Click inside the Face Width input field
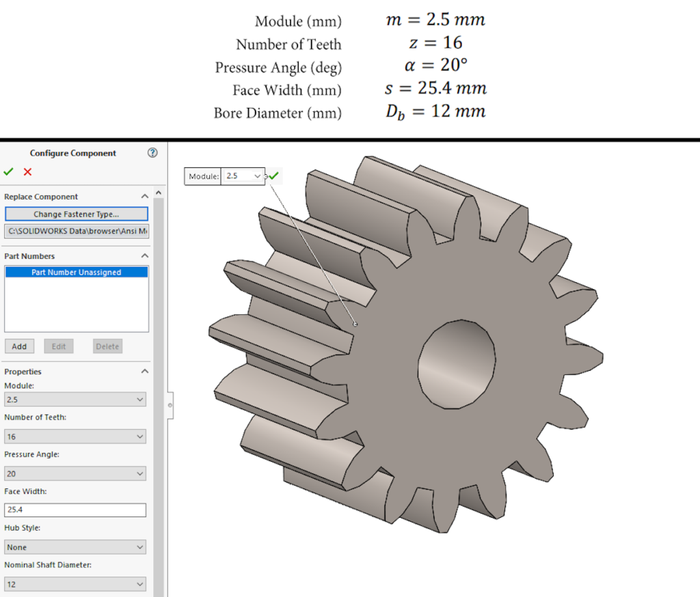Screen dimensions: 700x597 click(x=75, y=510)
